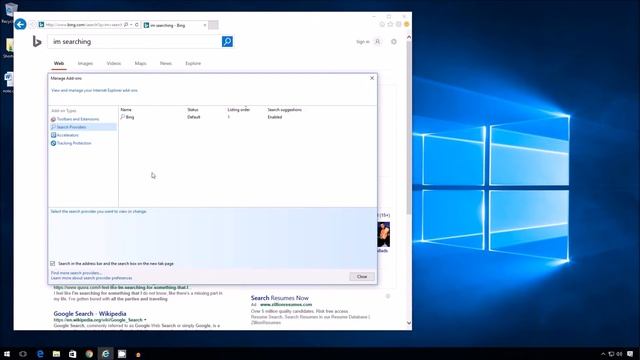The height and width of the screenshot is (360, 640).
Task: Click the blue Bing search button
Action: tap(227, 41)
